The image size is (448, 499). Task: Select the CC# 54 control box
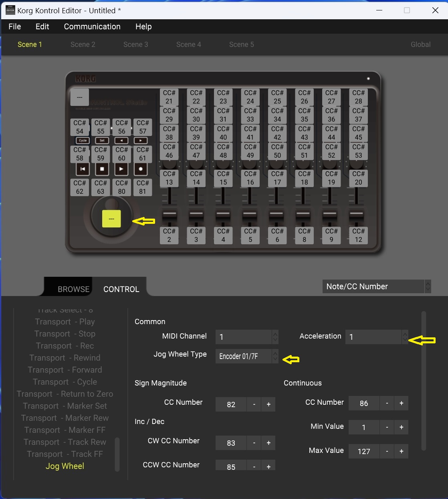pyautogui.click(x=80, y=127)
